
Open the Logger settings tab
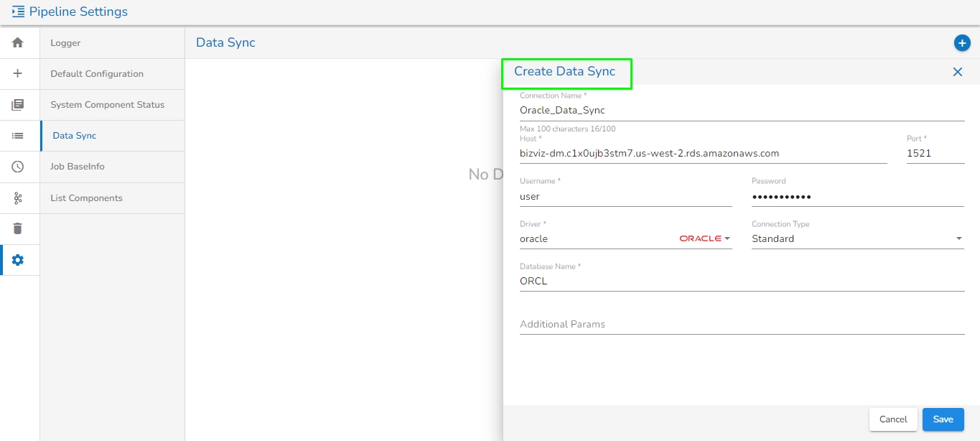pyautogui.click(x=65, y=43)
